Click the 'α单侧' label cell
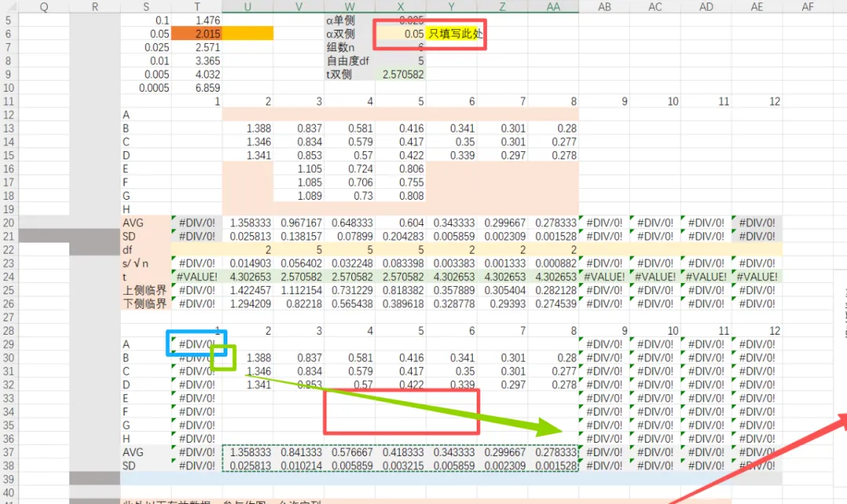Image resolution: width=847 pixels, height=504 pixels. [x=350, y=20]
